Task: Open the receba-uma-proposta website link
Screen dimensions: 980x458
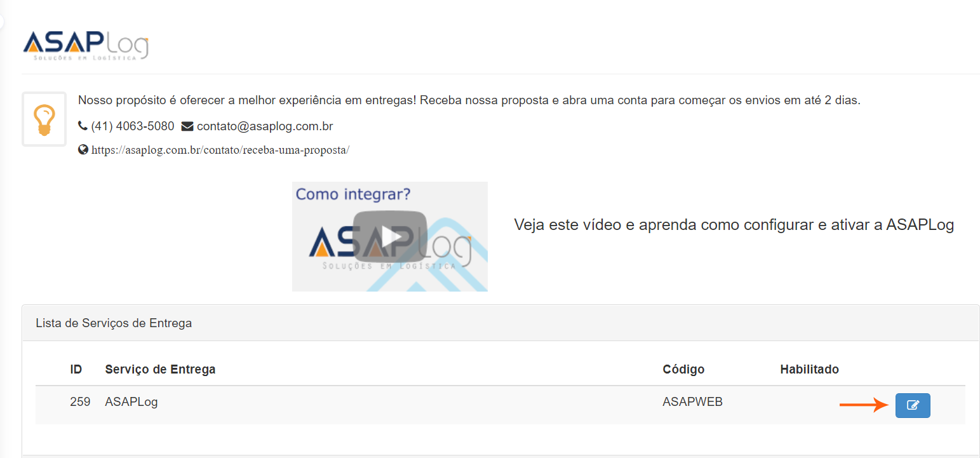Action: tap(220, 151)
